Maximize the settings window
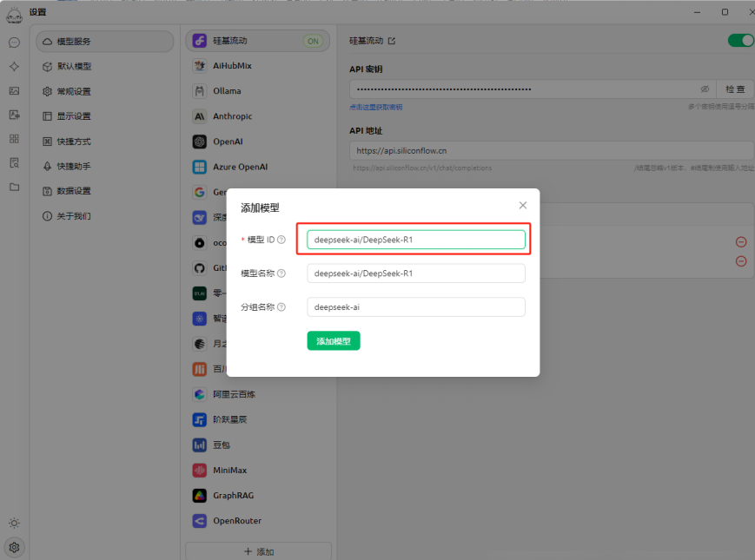 coord(725,12)
